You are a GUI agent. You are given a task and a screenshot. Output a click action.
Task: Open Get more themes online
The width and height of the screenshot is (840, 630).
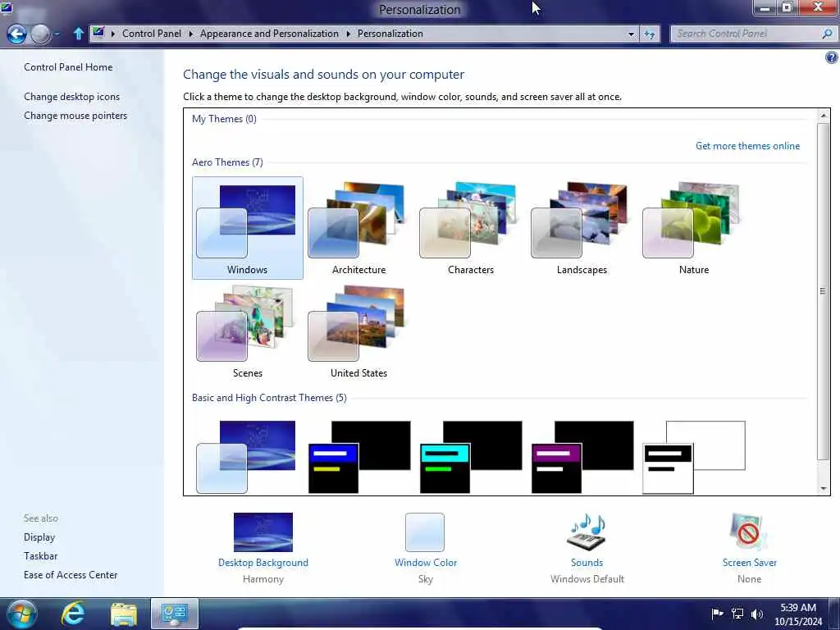click(x=747, y=146)
